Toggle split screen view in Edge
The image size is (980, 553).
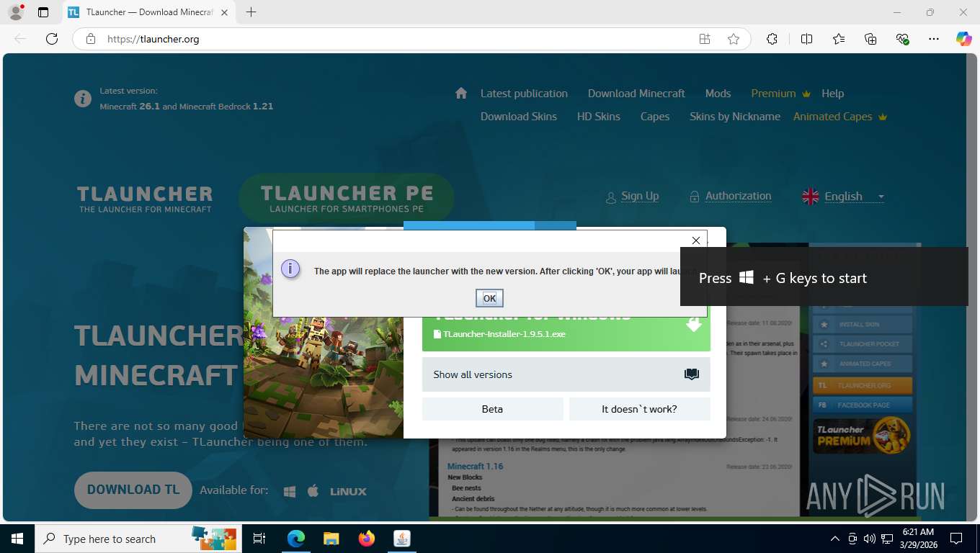[x=806, y=39]
